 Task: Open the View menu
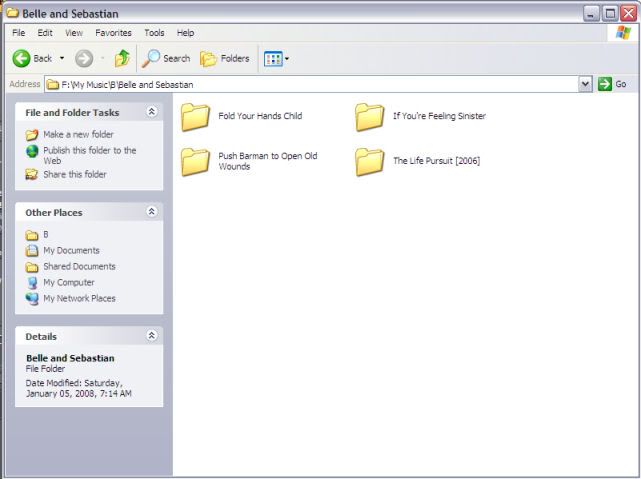point(74,33)
